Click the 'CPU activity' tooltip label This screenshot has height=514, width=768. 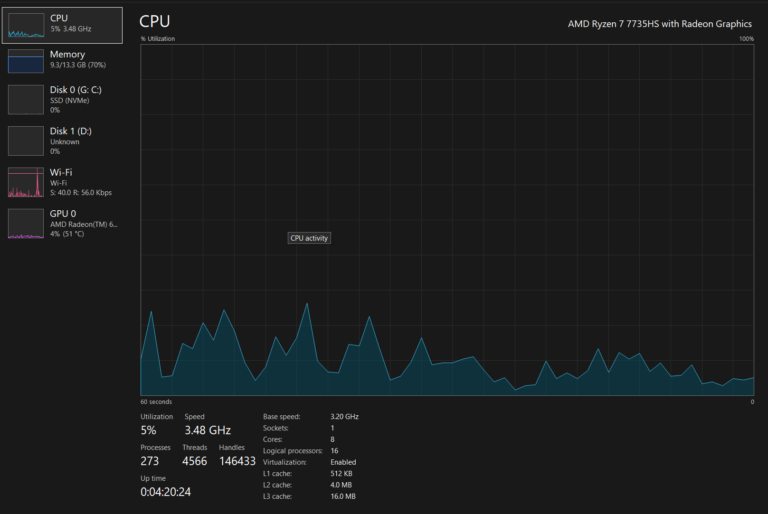(x=309, y=238)
